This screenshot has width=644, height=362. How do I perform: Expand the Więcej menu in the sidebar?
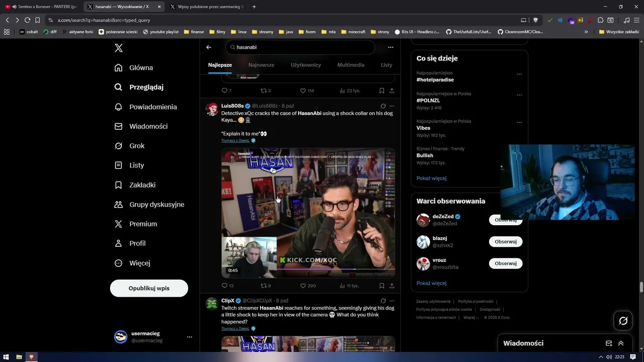(x=132, y=263)
